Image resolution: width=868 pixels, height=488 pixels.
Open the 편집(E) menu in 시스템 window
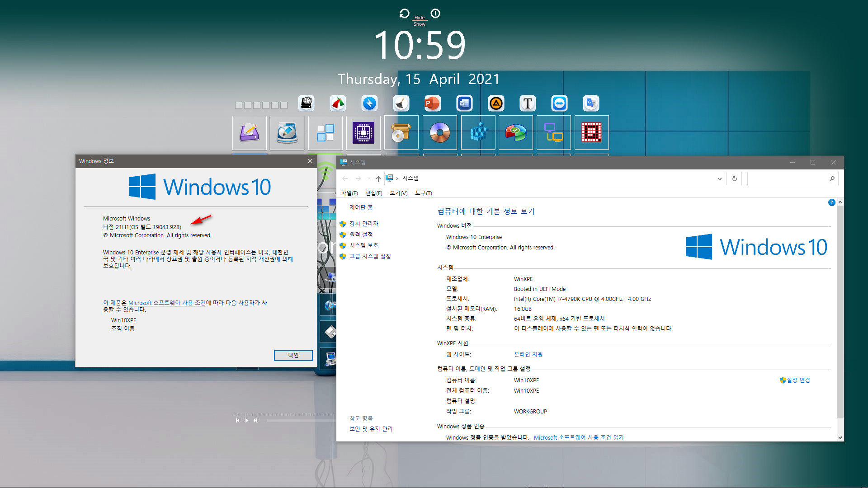point(374,193)
